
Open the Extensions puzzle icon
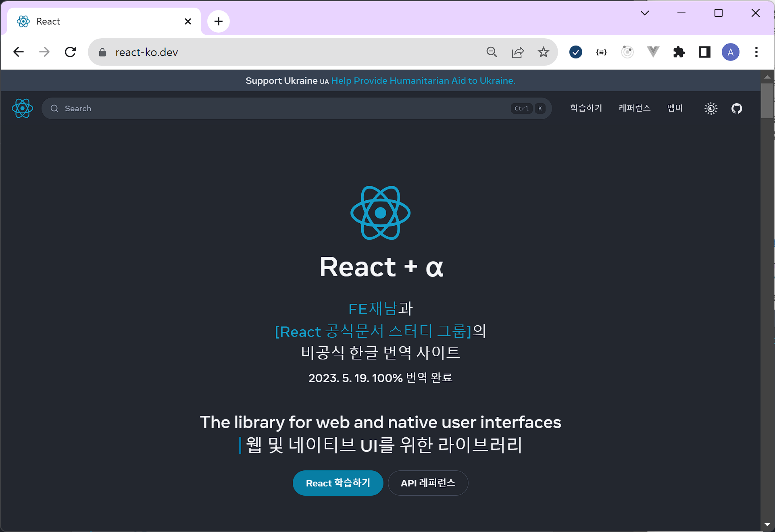click(x=679, y=52)
